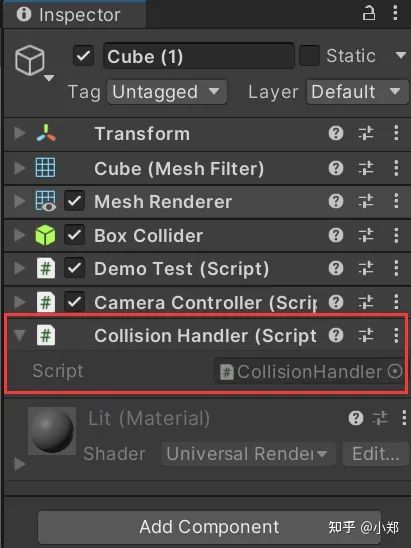Disable the Cube (1) active checkbox

tap(83, 56)
